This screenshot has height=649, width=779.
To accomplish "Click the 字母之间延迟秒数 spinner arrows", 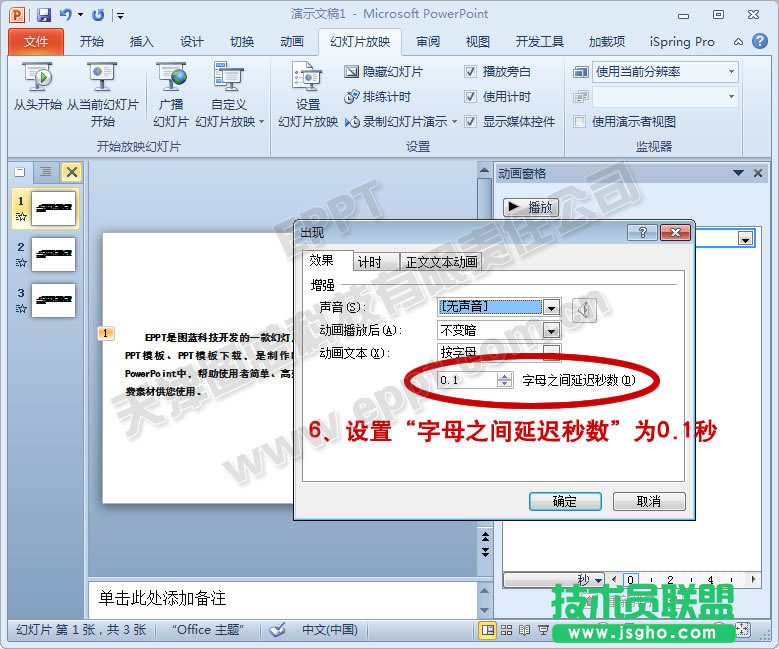I will pos(504,380).
